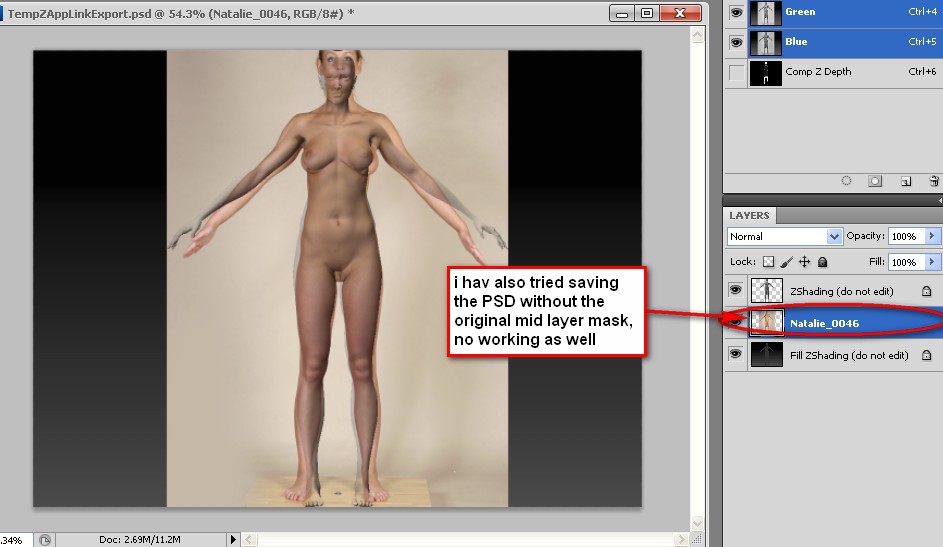
Task: Hide the Green channel
Action: click(x=737, y=12)
